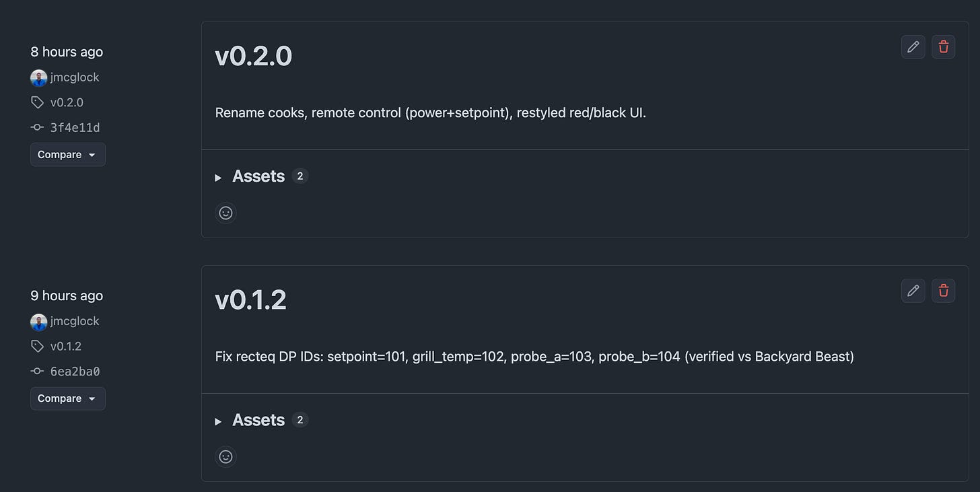Delete the v0.1.2 release using trash icon
The width and height of the screenshot is (980, 492).
944,291
